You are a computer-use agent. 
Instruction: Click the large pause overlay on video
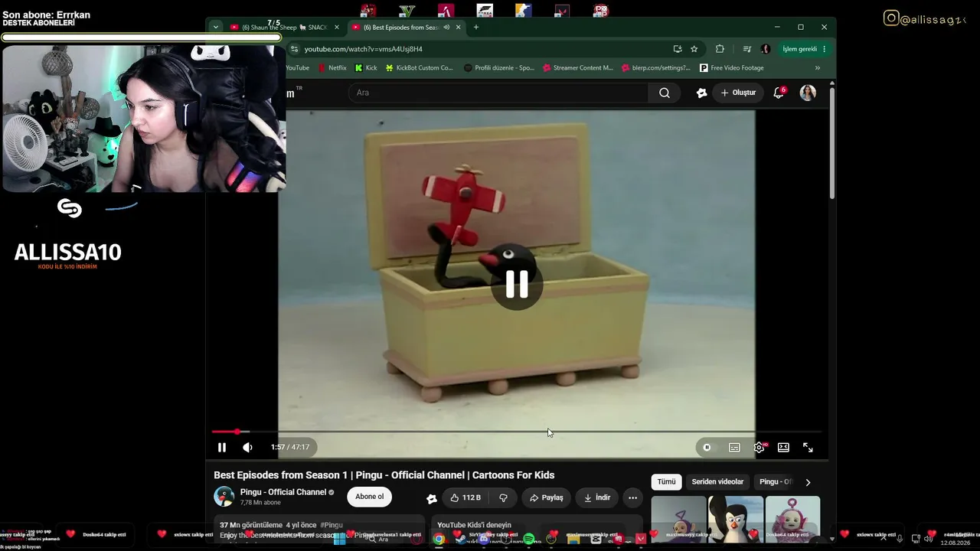pyautogui.click(x=517, y=284)
